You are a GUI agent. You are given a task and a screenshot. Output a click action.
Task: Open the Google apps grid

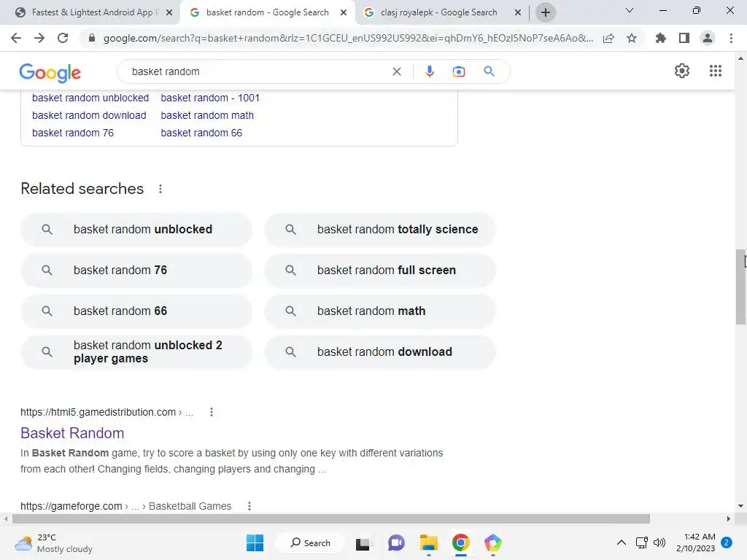pyautogui.click(x=716, y=71)
